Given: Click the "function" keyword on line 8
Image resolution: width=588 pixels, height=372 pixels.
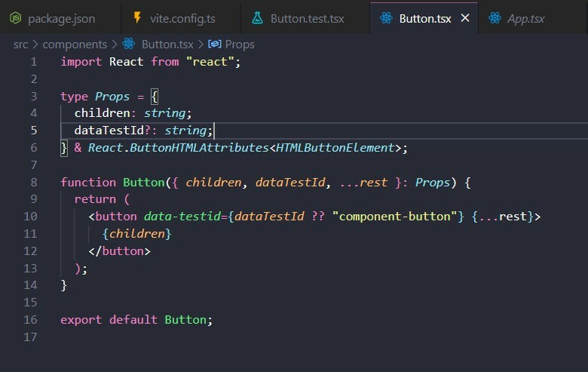Looking at the screenshot, I should coord(88,183).
